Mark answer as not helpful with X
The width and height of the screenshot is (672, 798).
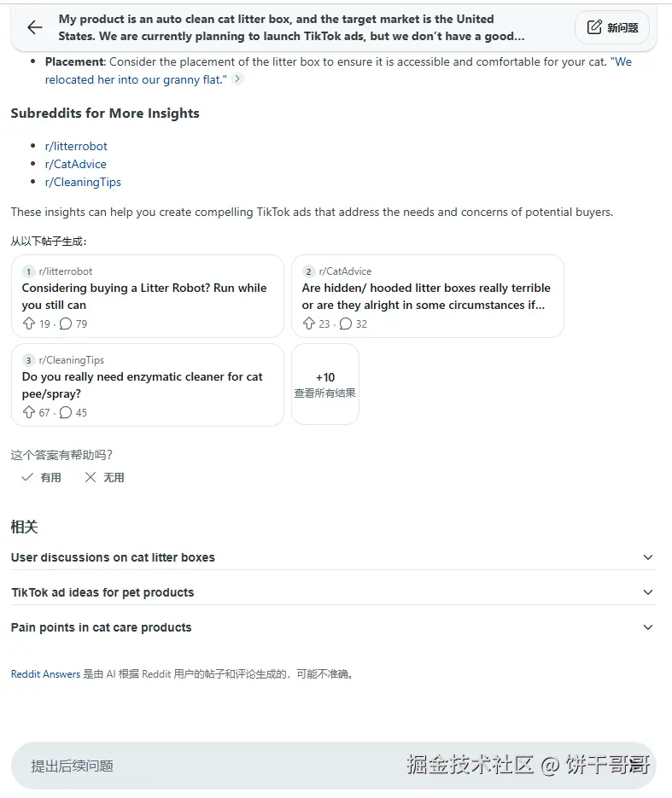(x=91, y=478)
